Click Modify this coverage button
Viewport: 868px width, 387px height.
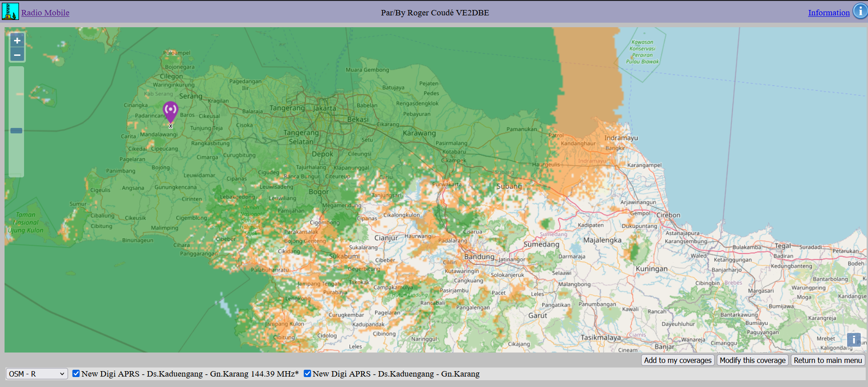752,360
